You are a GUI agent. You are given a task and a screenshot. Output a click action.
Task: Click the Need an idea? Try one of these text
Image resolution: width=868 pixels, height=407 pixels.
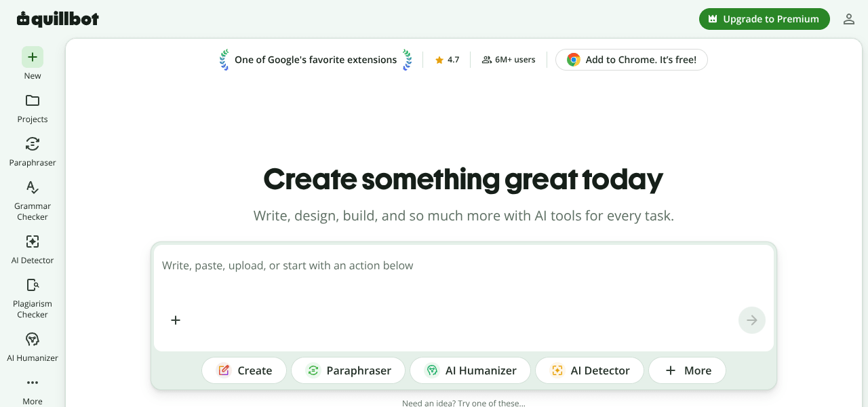pos(463,403)
